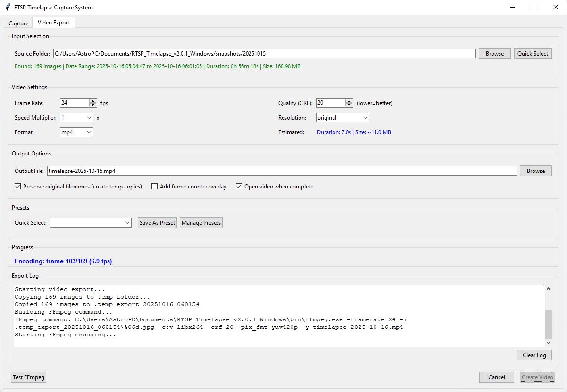Disable Preserve original filenames option

pyautogui.click(x=17, y=186)
